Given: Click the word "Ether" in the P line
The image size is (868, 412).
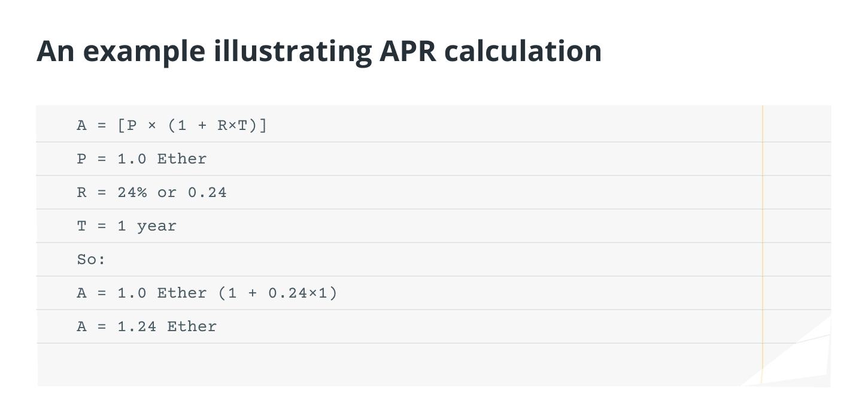Looking at the screenshot, I should pyautogui.click(x=181, y=159).
